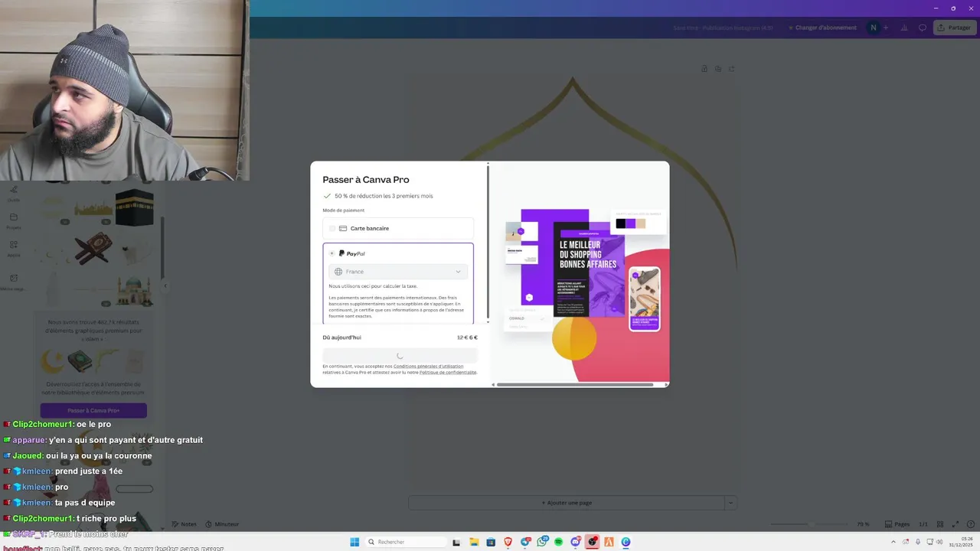Open Telegram from the taskbar

525,542
